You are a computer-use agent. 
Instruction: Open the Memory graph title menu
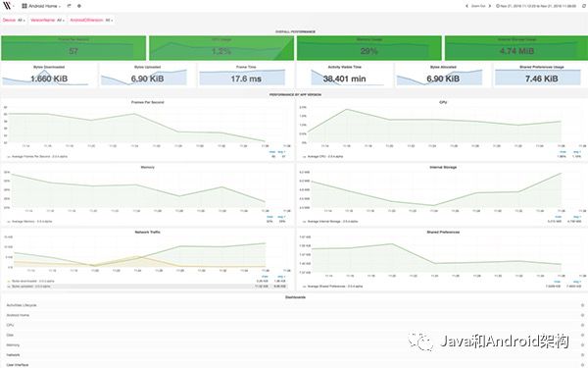pyautogui.click(x=147, y=167)
